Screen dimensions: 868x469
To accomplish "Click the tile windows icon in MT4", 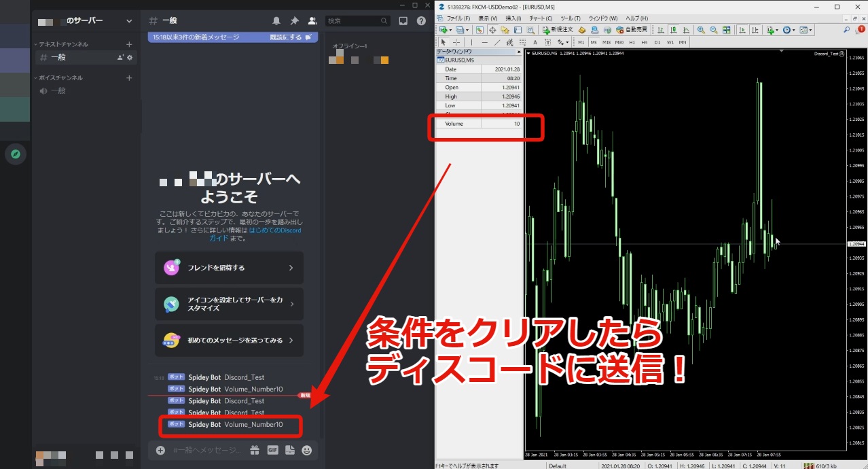I will pos(725,30).
